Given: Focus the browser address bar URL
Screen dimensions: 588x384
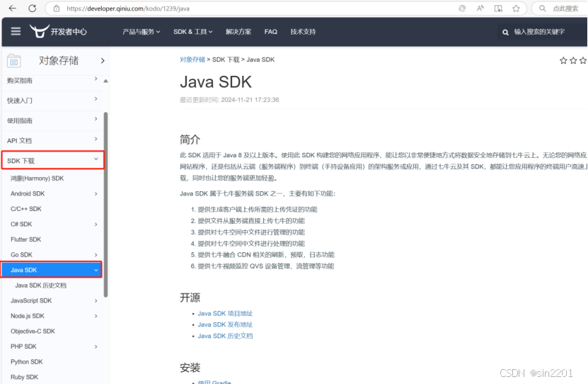Looking at the screenshot, I should click(128, 9).
